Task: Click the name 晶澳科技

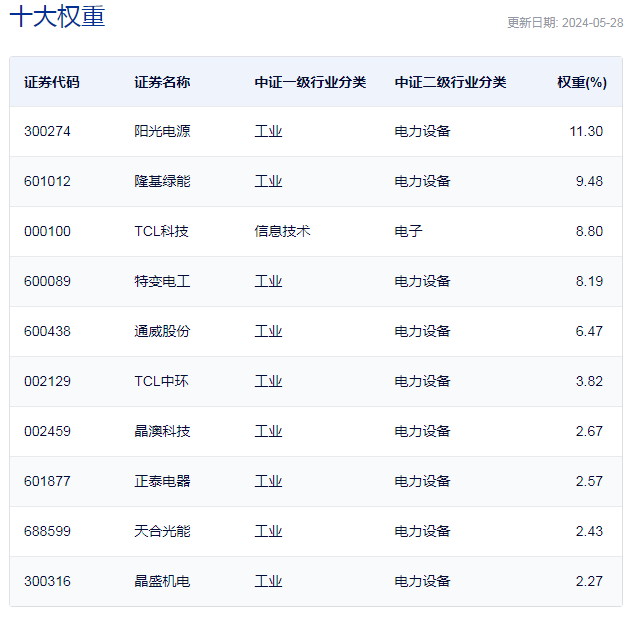Action: (x=162, y=431)
